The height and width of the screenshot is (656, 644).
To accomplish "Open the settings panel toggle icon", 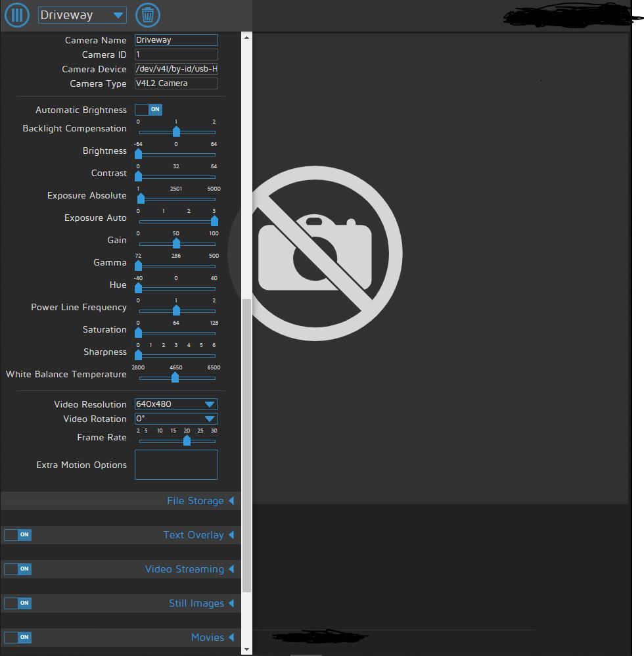I will pos(17,15).
